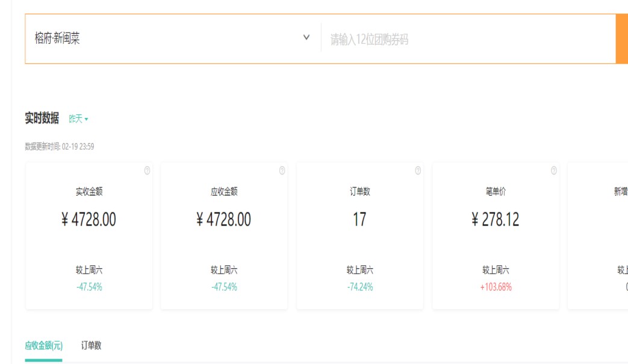Screen dimensions: 628x364
Task: Click the -47.54% change in 实收金额 card
Action: (x=89, y=287)
